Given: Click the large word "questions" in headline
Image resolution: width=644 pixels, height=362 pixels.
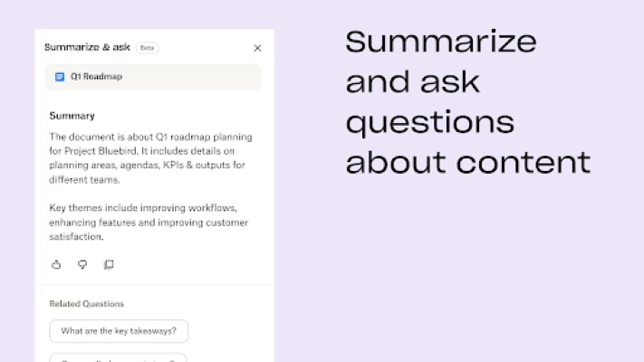Looking at the screenshot, I should (430, 123).
